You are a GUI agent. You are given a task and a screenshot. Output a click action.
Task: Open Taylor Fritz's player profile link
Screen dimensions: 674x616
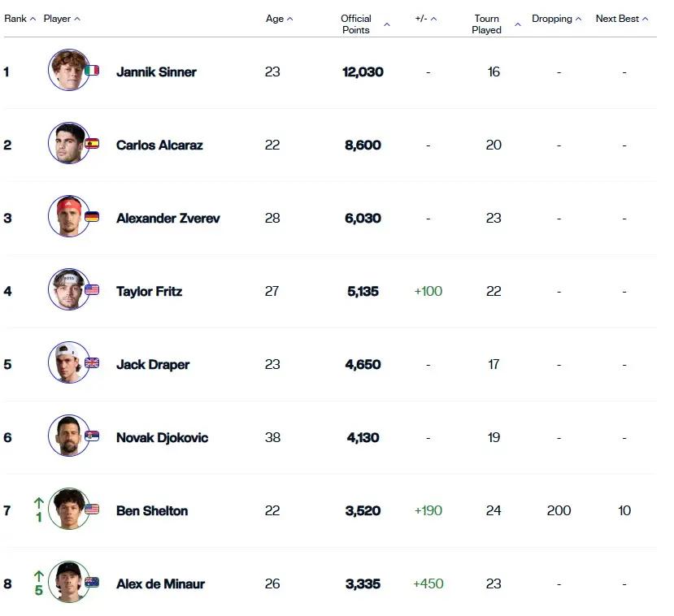(x=149, y=291)
